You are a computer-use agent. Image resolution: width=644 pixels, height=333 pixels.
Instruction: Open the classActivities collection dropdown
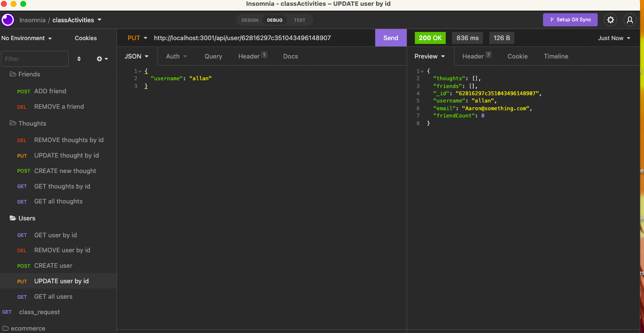tap(77, 20)
